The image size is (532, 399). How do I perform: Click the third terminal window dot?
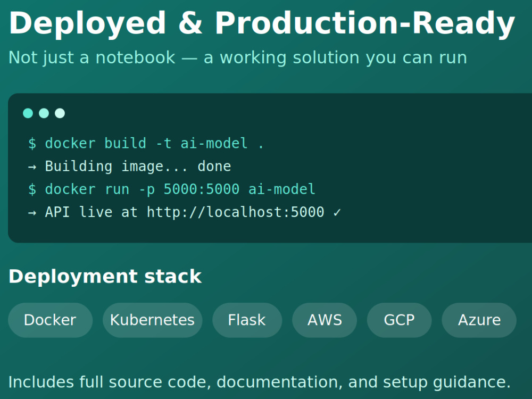point(60,113)
